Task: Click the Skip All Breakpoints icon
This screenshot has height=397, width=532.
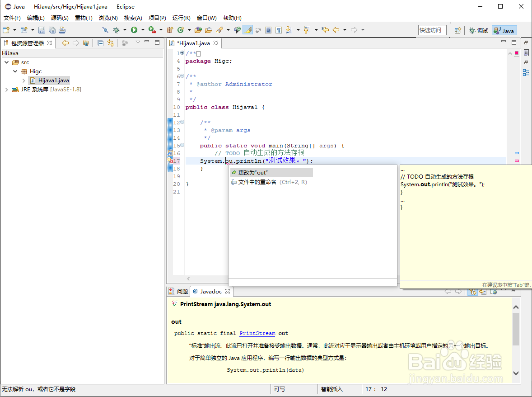Action: (x=106, y=30)
